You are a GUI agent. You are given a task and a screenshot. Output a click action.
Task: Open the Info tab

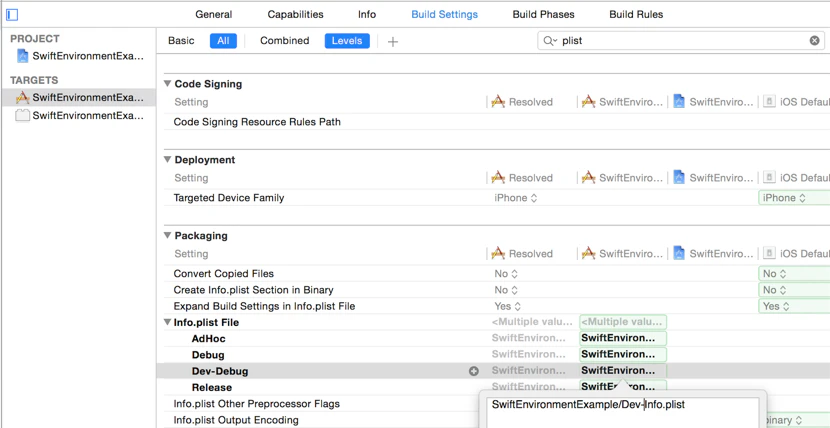click(x=367, y=15)
